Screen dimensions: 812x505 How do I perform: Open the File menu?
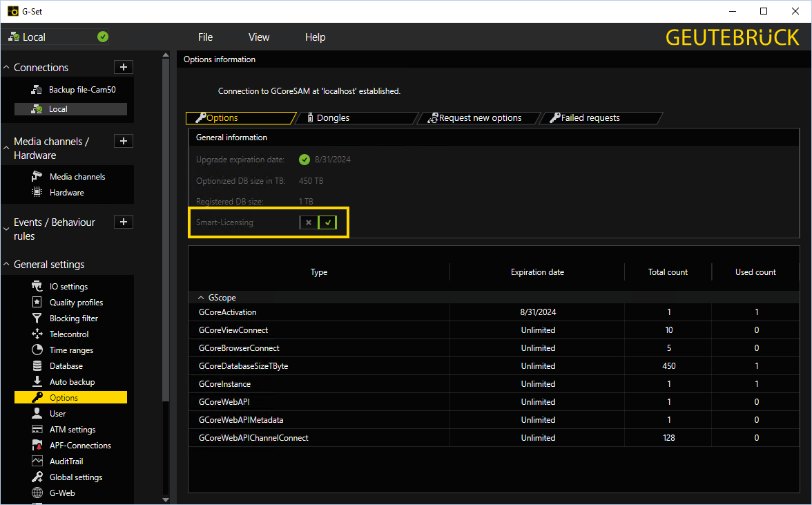pos(205,37)
